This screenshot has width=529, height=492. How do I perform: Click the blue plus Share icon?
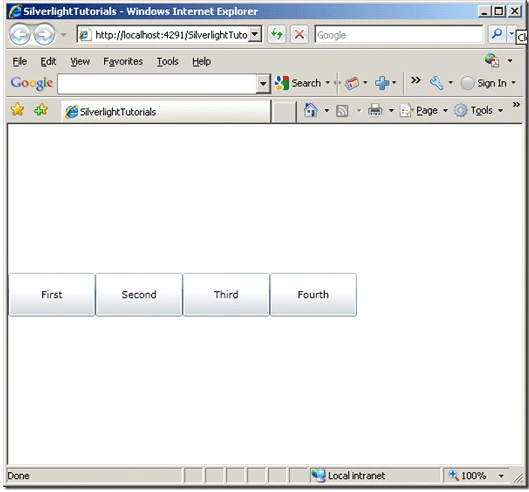382,83
